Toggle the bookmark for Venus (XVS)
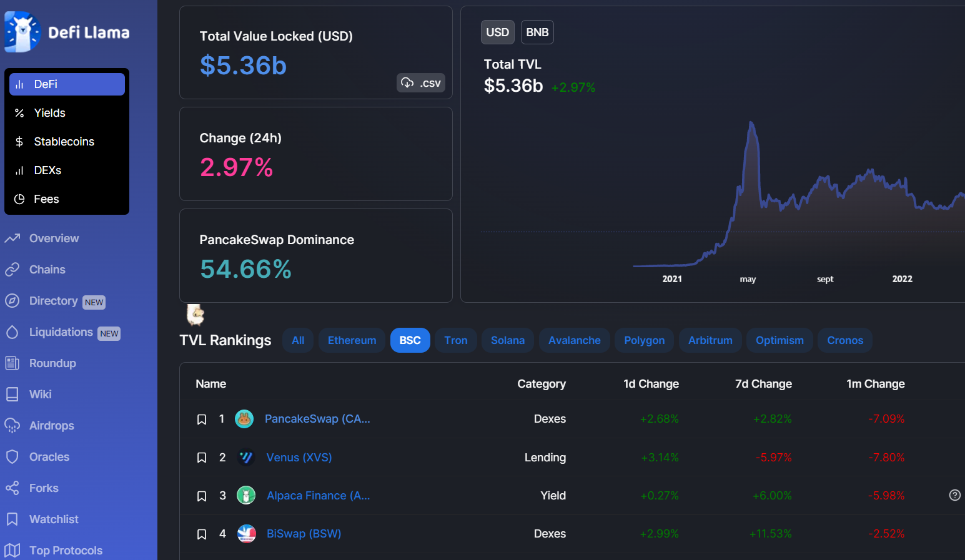This screenshot has width=965, height=560. click(x=202, y=458)
